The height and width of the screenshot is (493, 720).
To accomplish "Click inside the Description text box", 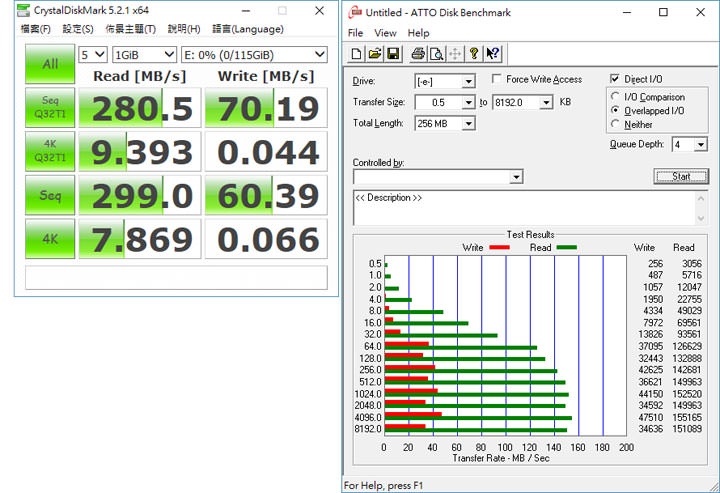I will 525,208.
